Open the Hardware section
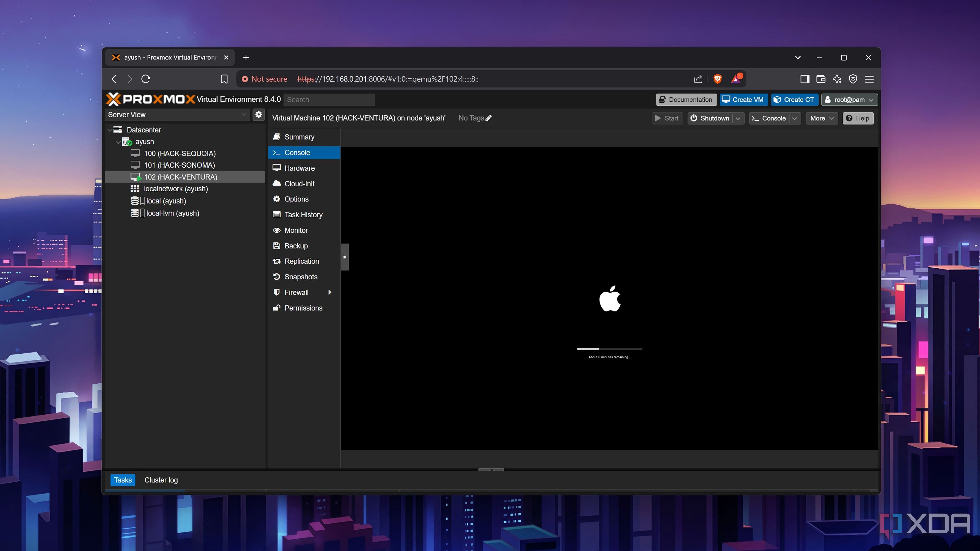The image size is (980, 551). click(x=304, y=168)
